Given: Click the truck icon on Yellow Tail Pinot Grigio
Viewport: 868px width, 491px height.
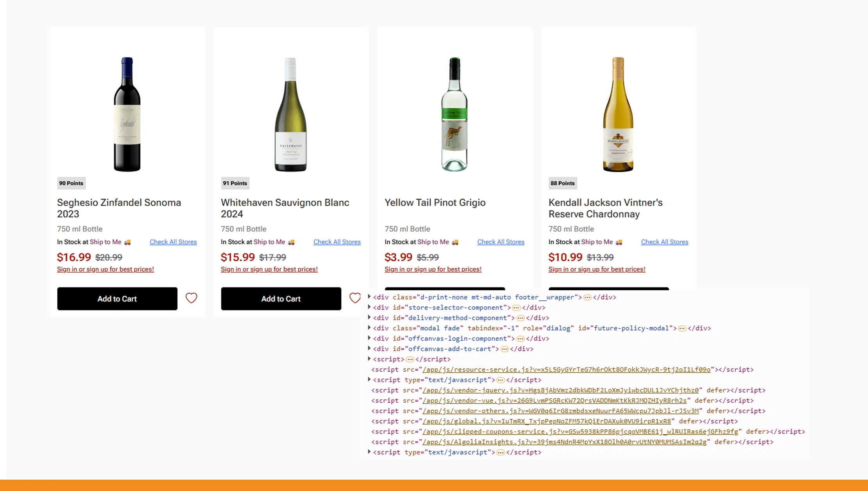Looking at the screenshot, I should coord(455,242).
